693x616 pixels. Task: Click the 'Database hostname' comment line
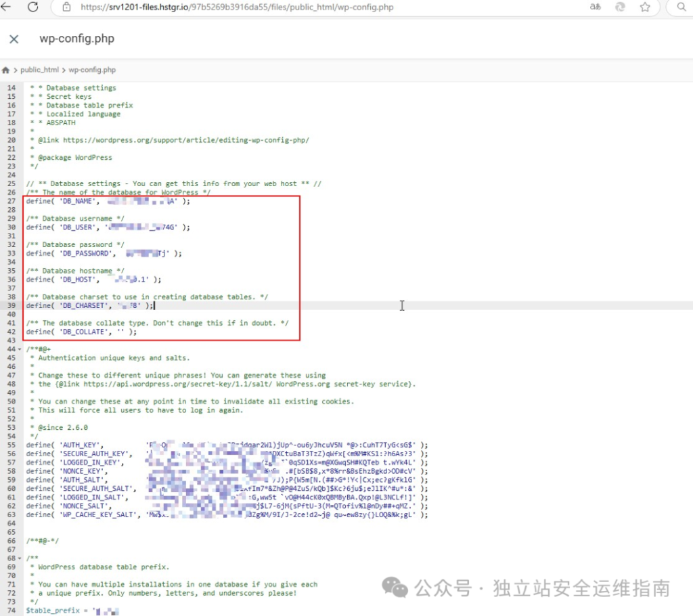tap(75, 271)
